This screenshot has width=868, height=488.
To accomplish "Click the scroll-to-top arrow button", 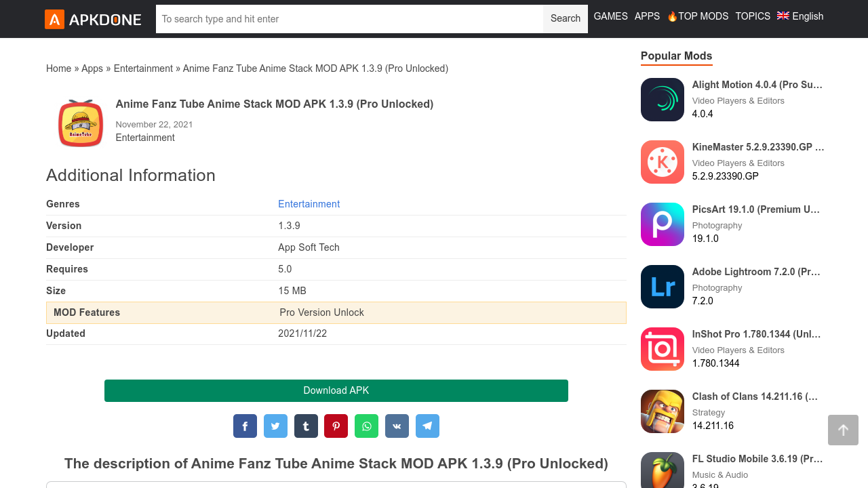I will (843, 430).
